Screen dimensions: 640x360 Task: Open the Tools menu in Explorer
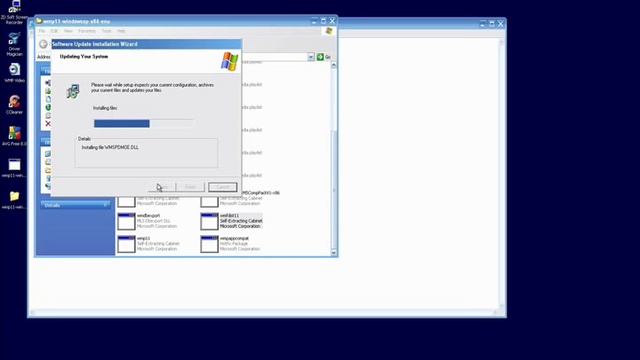(107, 31)
